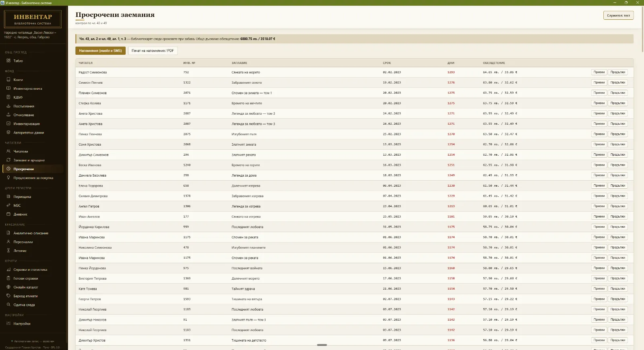
Task: Click the Табло dashboard icon
Action: (8, 61)
